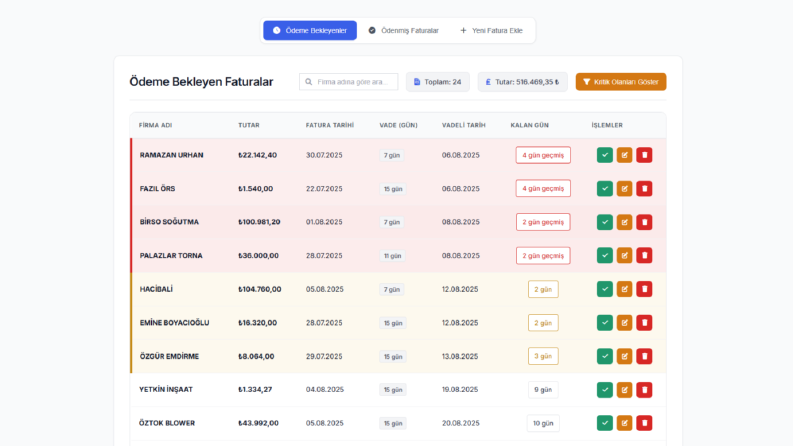Edit the PALAZLAR TORNA invoice

(x=625, y=255)
